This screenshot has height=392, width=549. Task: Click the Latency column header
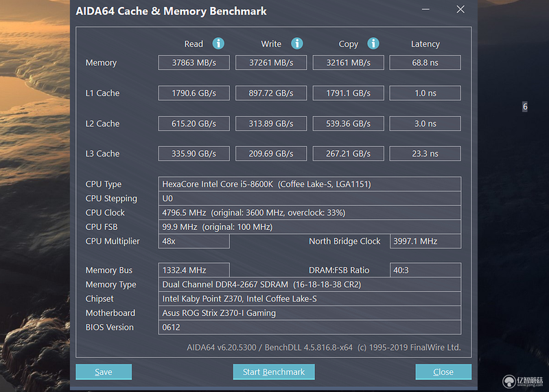click(x=425, y=44)
